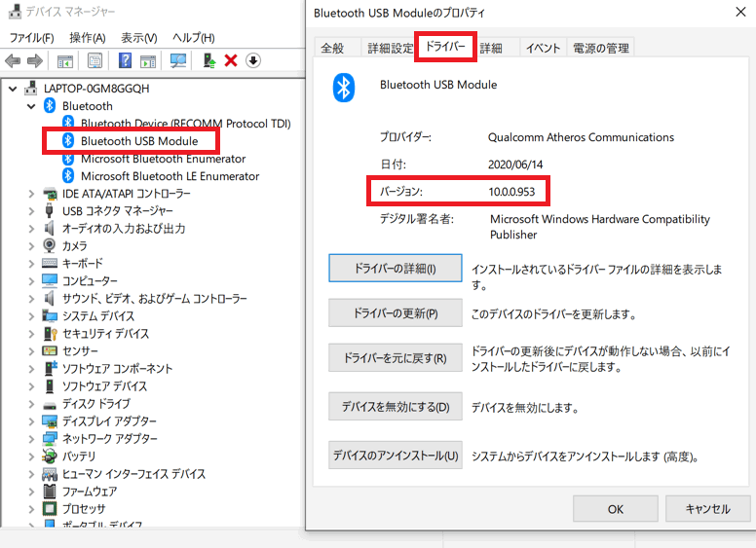Click the センサー category icon
This screenshot has width=756, height=548.
(x=50, y=350)
